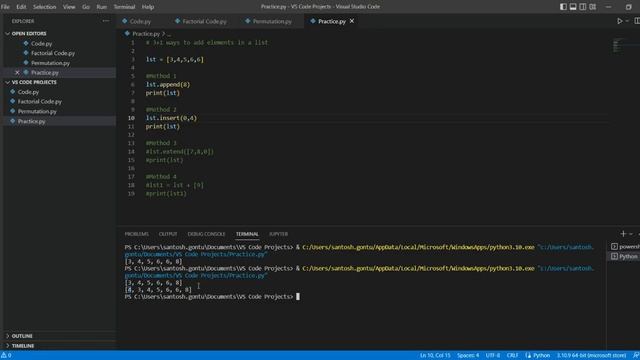Open the Edit menu
Screen dimensions: 640x360
[x=21, y=7]
